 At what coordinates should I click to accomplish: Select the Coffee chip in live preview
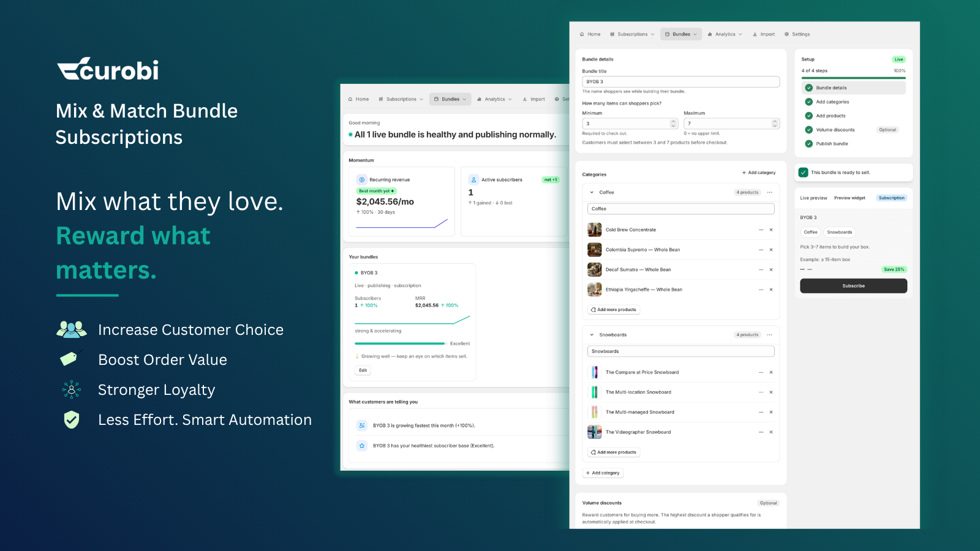coord(810,232)
